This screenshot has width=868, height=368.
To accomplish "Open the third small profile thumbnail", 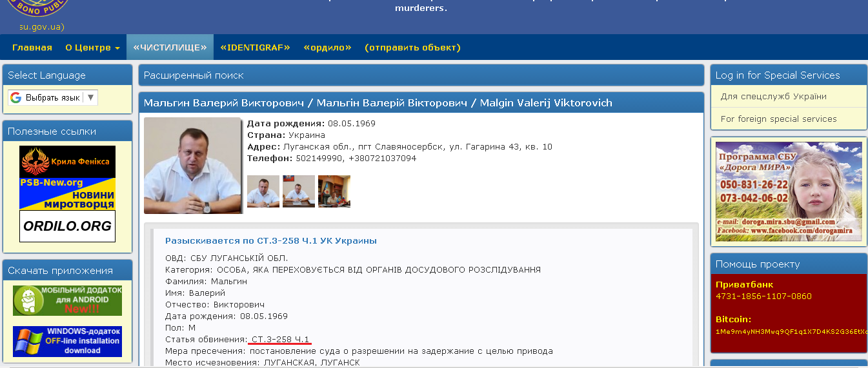I will point(334,191).
